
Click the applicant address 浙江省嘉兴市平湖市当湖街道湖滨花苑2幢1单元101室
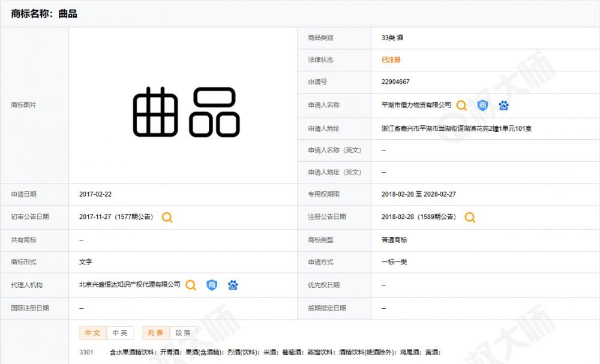457,128
